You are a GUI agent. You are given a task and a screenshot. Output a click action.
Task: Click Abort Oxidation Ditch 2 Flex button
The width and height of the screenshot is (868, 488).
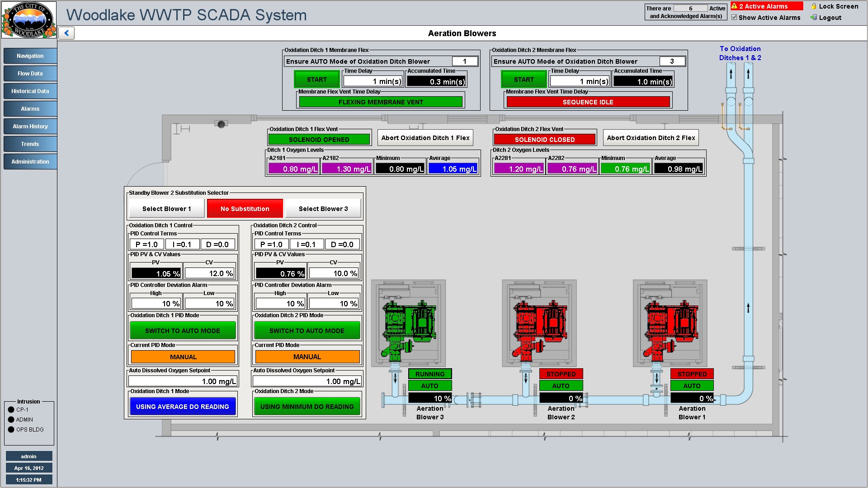(x=651, y=138)
